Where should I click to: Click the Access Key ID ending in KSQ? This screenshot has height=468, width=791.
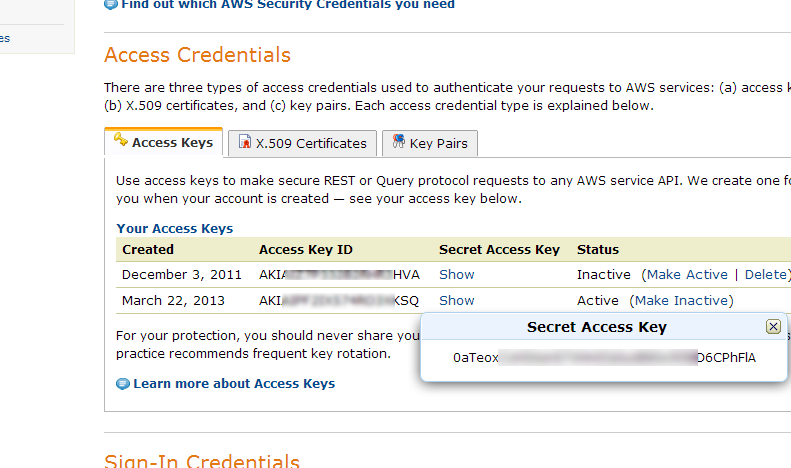click(x=339, y=301)
